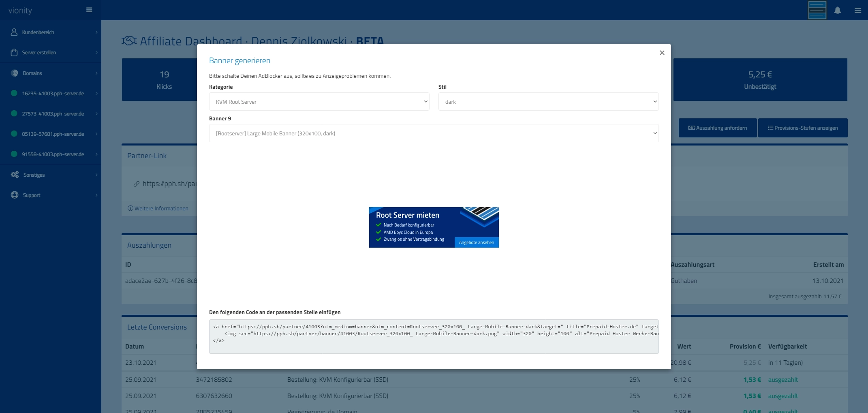This screenshot has height=413, width=868.
Task: Click the Auszahlung anfordern button
Action: (x=717, y=128)
